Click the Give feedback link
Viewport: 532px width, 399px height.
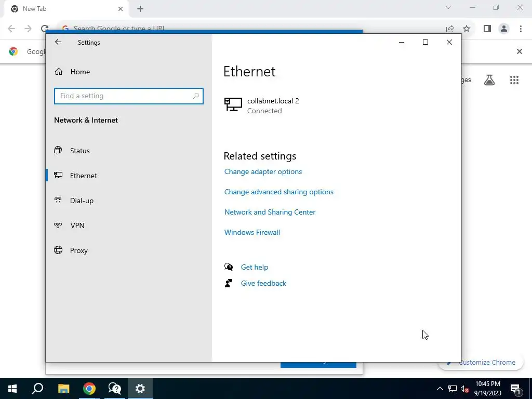pyautogui.click(x=263, y=283)
